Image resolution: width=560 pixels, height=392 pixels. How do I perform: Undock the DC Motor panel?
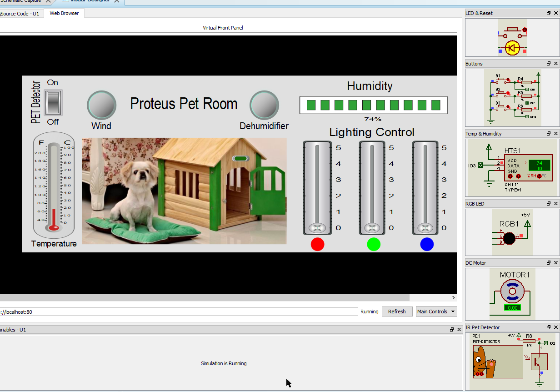(x=549, y=262)
